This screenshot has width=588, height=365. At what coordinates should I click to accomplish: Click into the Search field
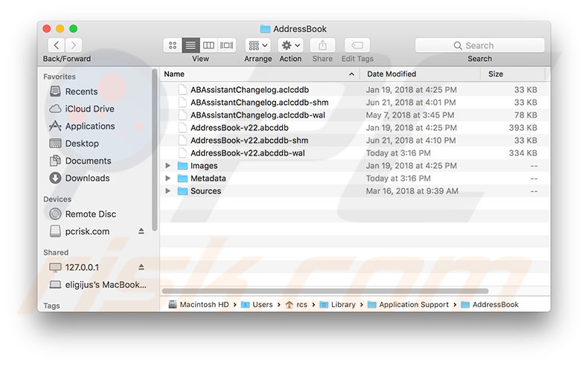coord(479,45)
